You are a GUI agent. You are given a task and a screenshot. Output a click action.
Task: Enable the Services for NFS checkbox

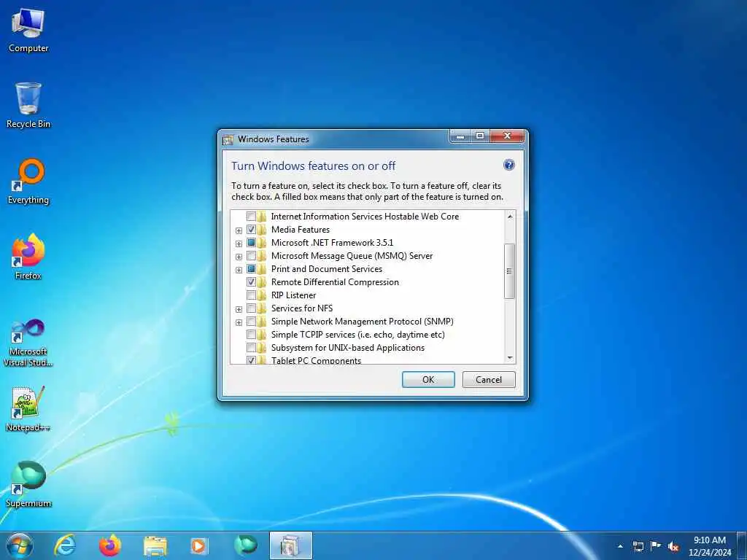[x=251, y=308]
